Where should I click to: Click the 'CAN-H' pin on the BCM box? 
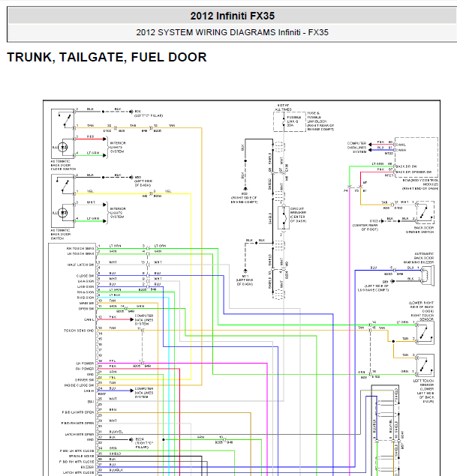click(x=401, y=150)
